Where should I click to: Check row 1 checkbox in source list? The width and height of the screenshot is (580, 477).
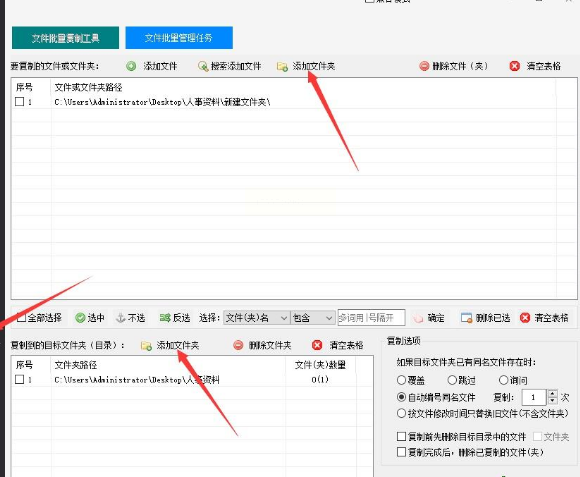[20, 101]
